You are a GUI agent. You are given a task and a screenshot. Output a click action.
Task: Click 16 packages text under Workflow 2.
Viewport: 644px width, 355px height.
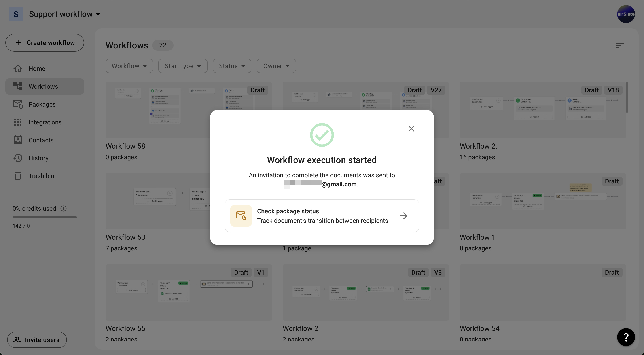pyautogui.click(x=477, y=157)
